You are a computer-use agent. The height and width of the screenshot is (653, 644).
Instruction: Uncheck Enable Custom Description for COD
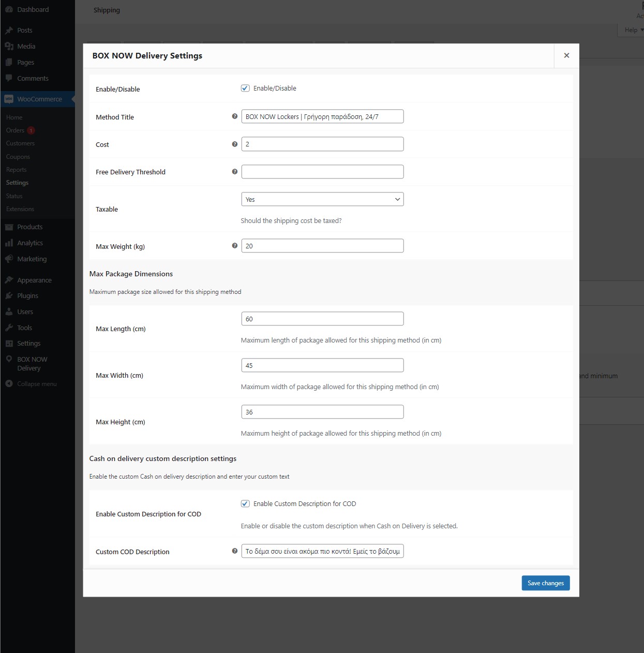(x=245, y=504)
